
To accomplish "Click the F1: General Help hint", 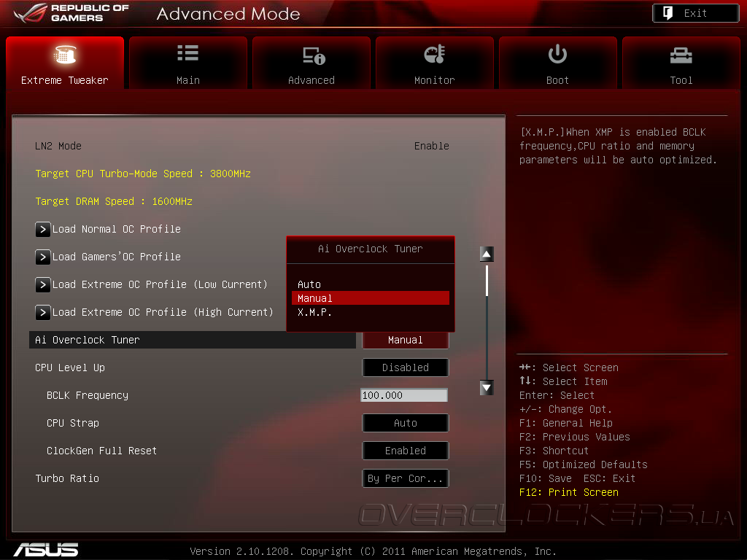I will click(566, 423).
